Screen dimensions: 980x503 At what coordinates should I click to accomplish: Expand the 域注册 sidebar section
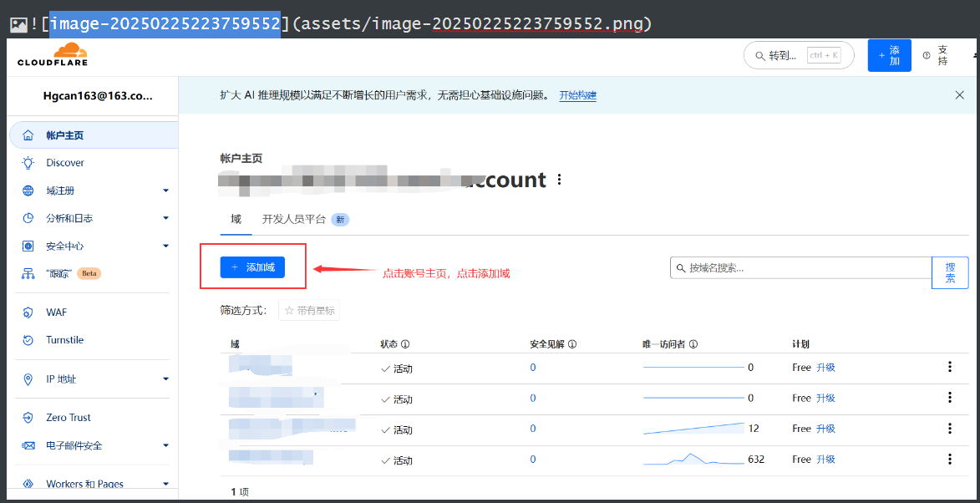pyautogui.click(x=165, y=191)
